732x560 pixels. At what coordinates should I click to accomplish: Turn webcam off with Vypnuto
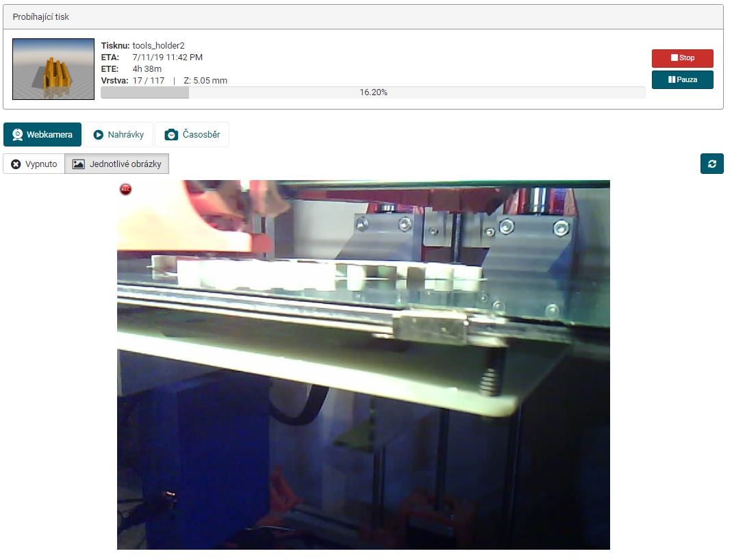(x=34, y=164)
